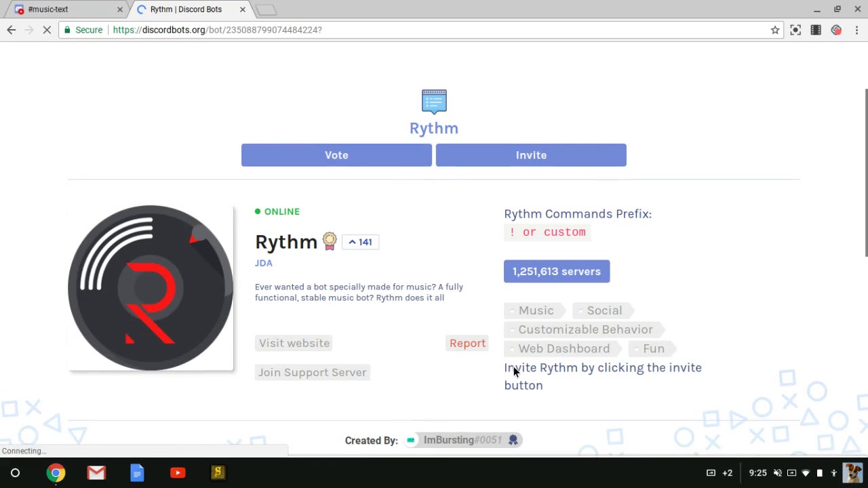
Task: Click the Rythm bot avatar image
Action: 151,288
